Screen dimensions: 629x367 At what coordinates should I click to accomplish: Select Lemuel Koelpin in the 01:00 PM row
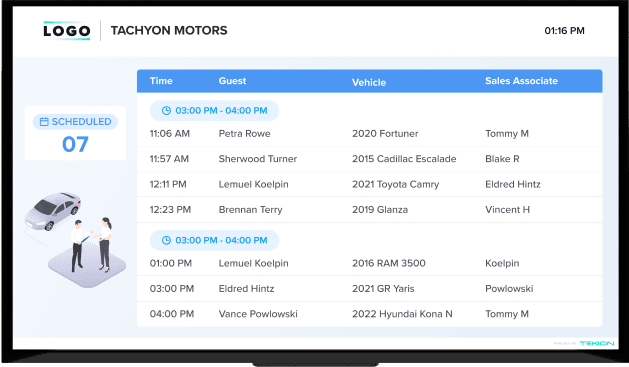(x=254, y=264)
